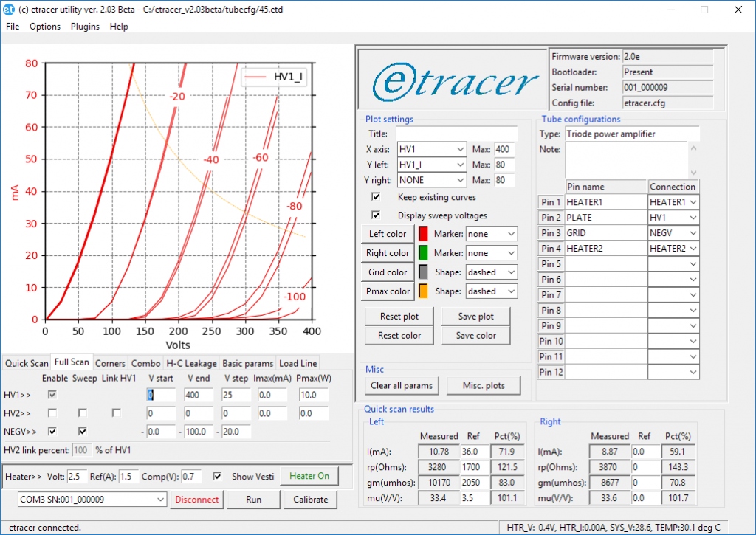
Task: Click the orange Pmax color swatch
Action: 423,291
